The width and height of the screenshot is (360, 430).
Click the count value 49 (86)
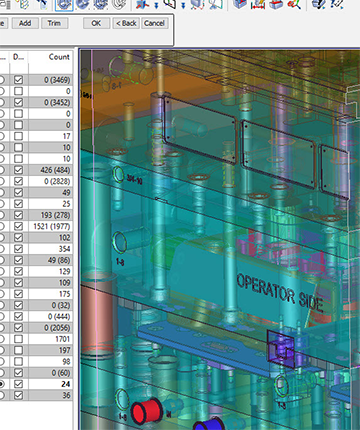(x=59, y=260)
